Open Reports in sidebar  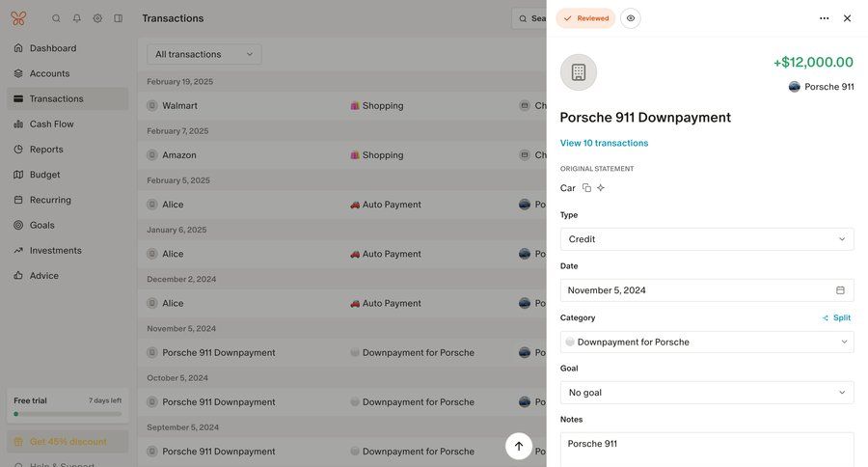coord(68,150)
